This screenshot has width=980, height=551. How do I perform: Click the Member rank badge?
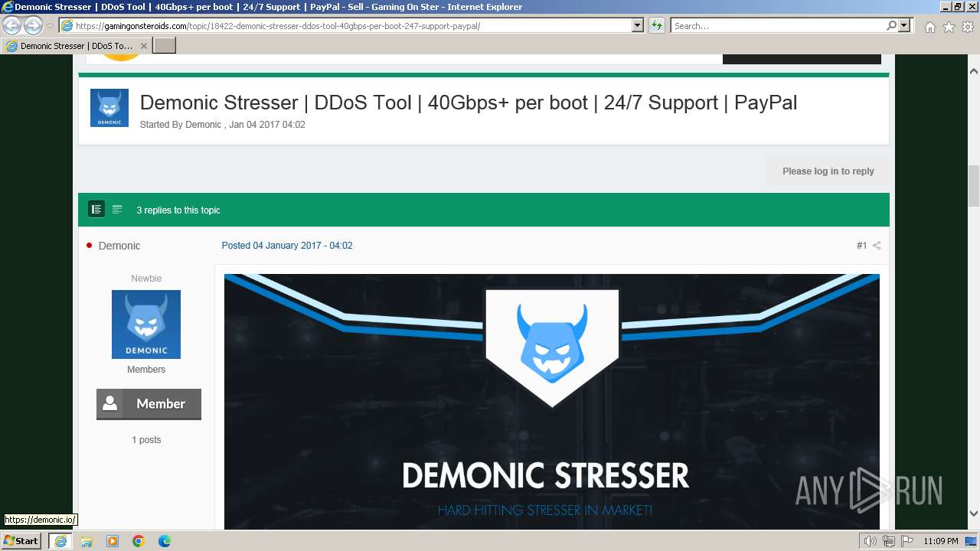click(x=149, y=404)
